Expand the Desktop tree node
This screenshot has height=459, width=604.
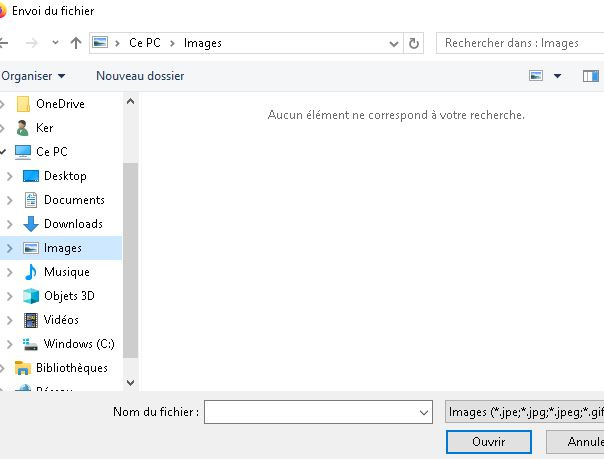point(10,176)
